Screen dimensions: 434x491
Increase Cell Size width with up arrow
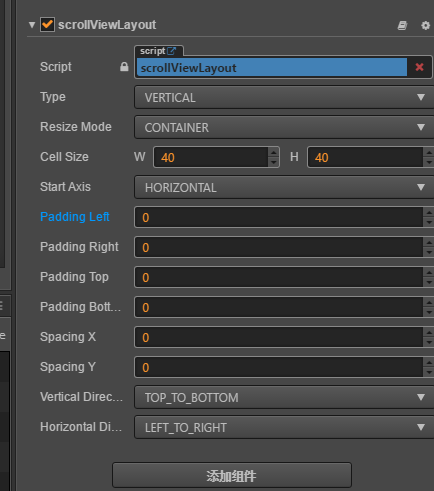pos(274,153)
